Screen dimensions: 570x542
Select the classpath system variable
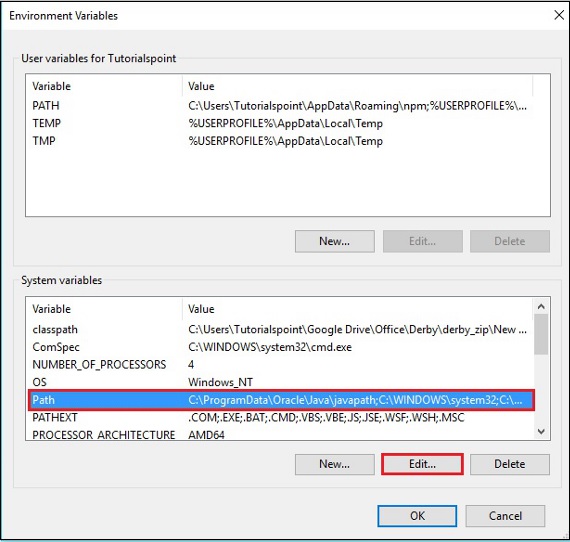point(279,329)
